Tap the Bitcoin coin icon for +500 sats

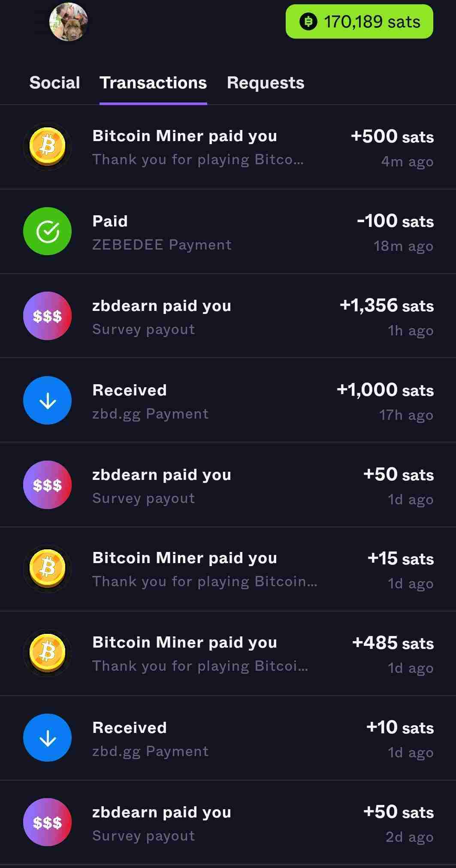[x=47, y=147]
